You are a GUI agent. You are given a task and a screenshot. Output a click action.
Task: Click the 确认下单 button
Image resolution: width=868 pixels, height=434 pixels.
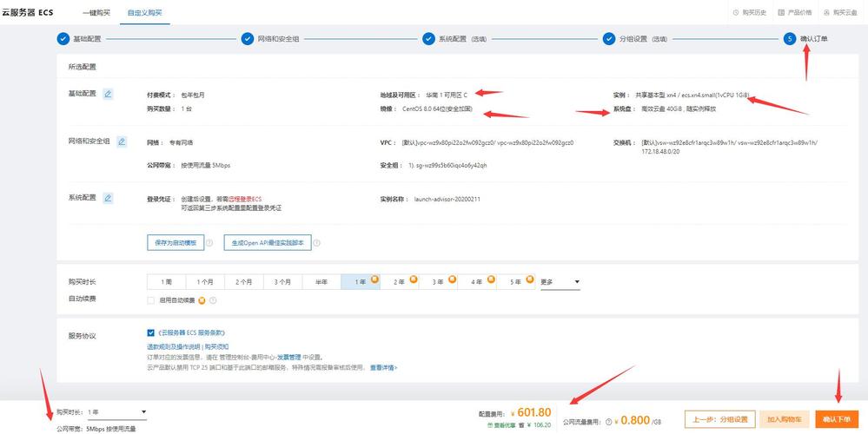click(x=837, y=419)
